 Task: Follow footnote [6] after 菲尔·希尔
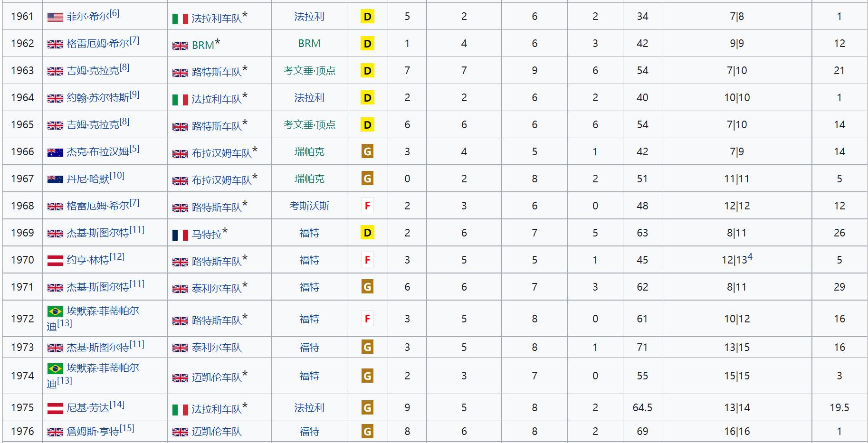(114, 13)
